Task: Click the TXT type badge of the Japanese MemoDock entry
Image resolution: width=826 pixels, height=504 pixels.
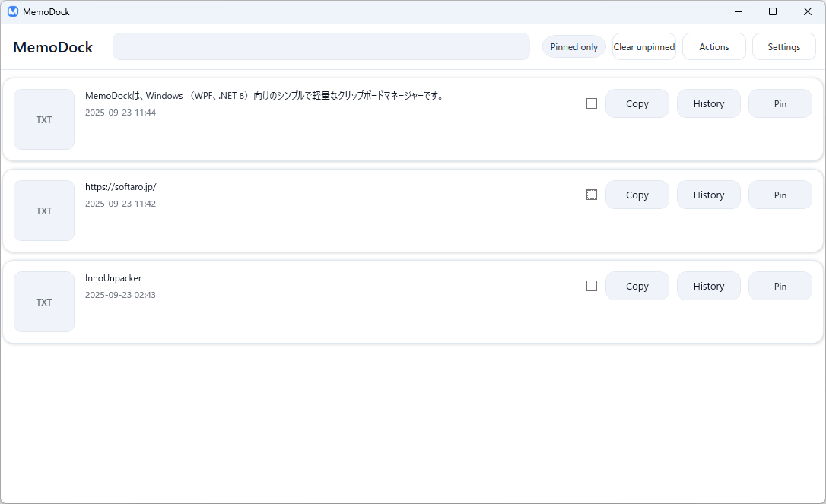Action: [43, 119]
